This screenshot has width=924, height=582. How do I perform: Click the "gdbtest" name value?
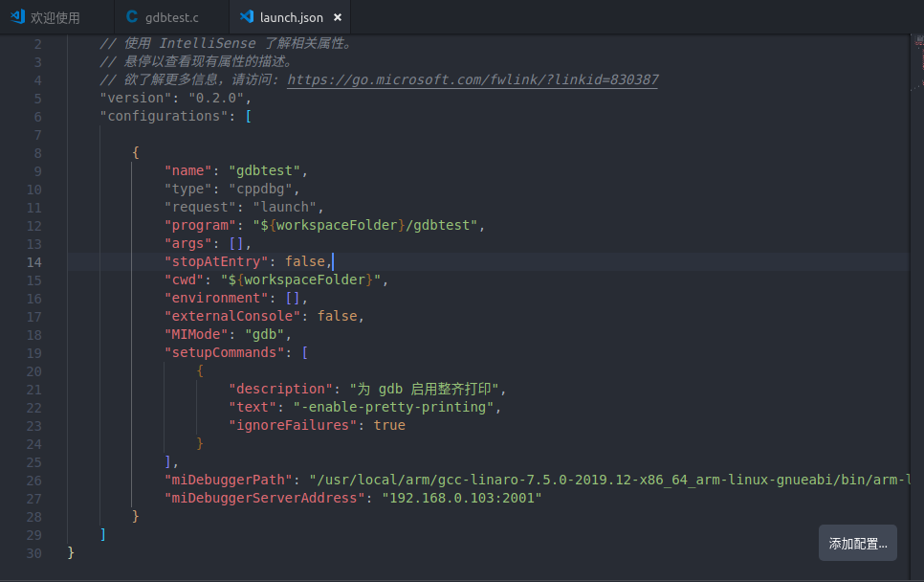[x=264, y=171]
